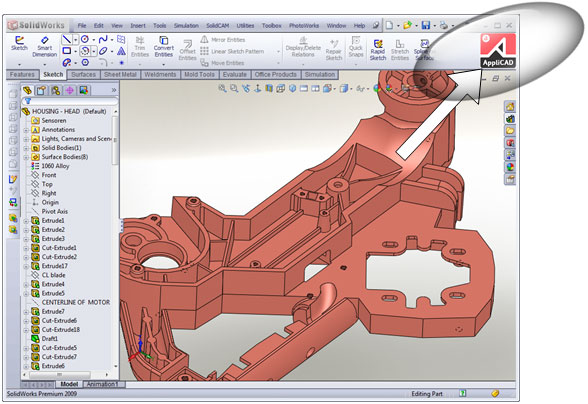Select the Sketch tool in the ribbon
The height and width of the screenshot is (404, 588).
(x=19, y=43)
